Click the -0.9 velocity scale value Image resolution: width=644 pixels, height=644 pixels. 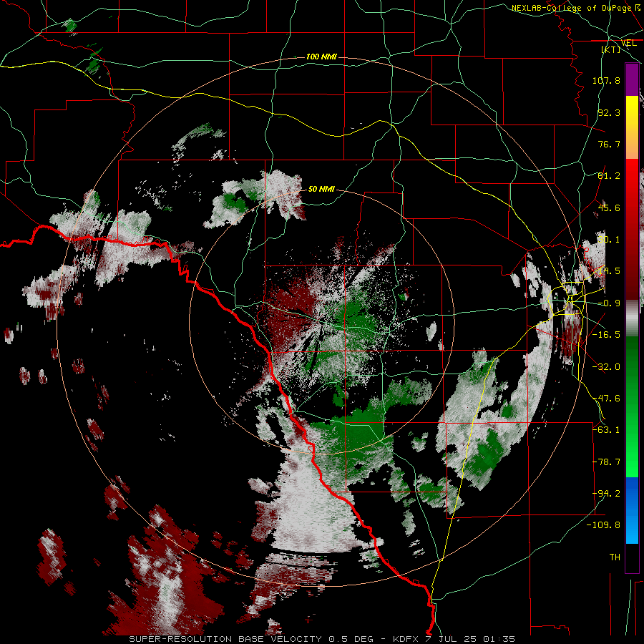tap(609, 303)
